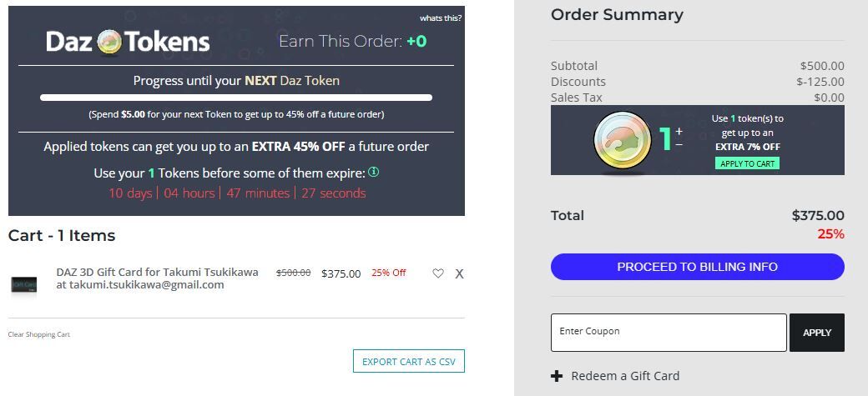Screen dimensions: 868x396
Task: Click the token progress bar
Action: [236, 98]
